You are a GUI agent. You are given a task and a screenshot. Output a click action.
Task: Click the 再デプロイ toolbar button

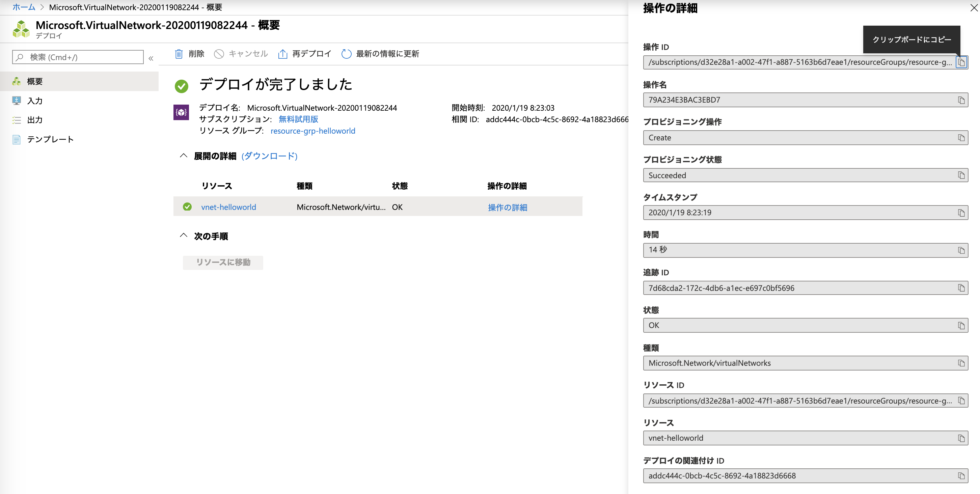click(305, 54)
